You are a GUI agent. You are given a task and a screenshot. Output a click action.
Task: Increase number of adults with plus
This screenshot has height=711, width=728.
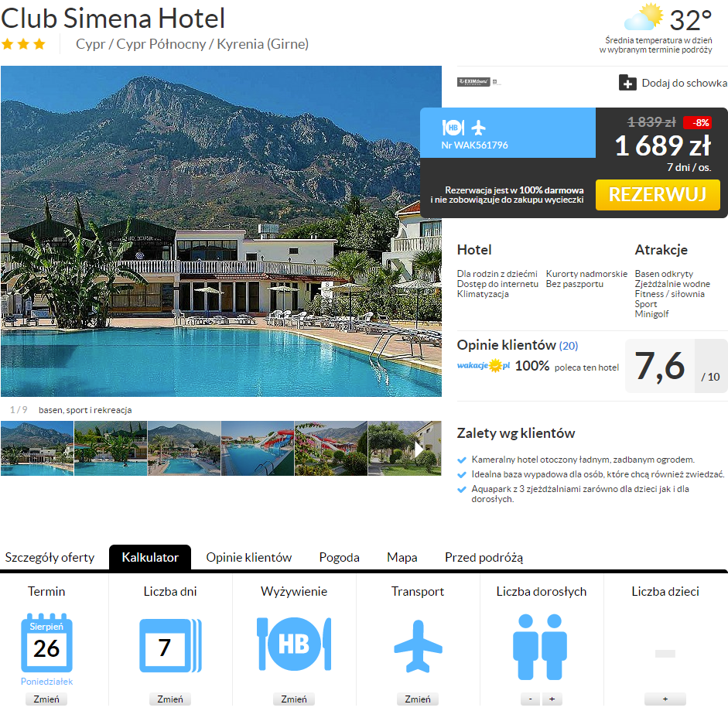pyautogui.click(x=552, y=699)
